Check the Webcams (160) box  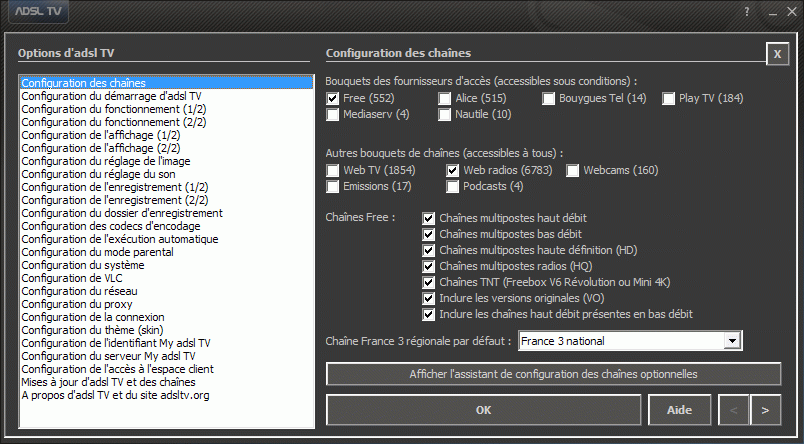pyautogui.click(x=572, y=170)
